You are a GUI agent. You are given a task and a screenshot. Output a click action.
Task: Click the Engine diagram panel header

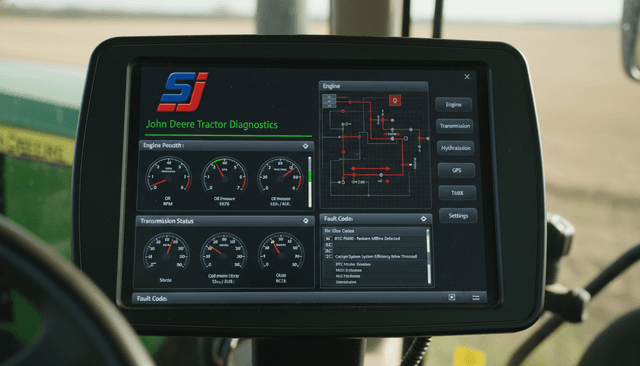pos(373,86)
